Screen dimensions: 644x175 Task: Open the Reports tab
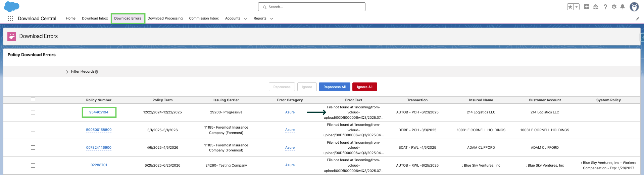(x=260, y=19)
